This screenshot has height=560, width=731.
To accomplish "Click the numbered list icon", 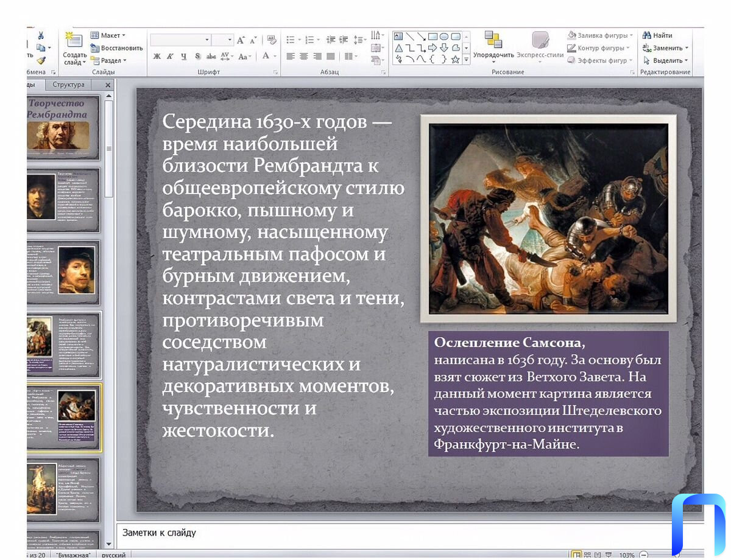I will (x=309, y=40).
